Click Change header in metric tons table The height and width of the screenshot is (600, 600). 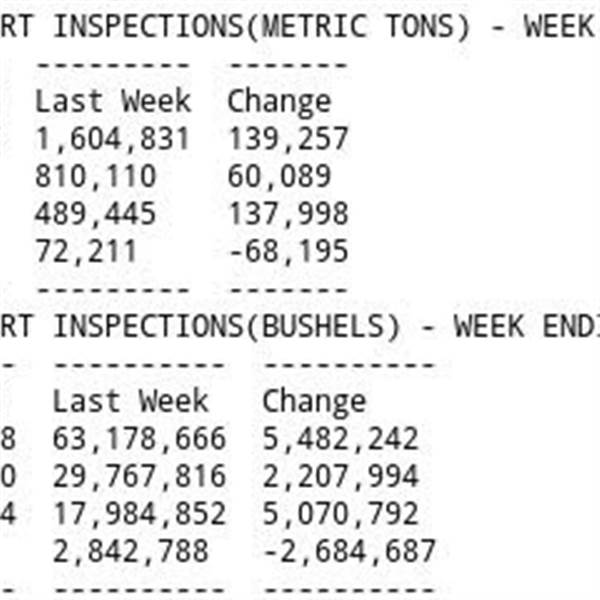[x=279, y=101]
